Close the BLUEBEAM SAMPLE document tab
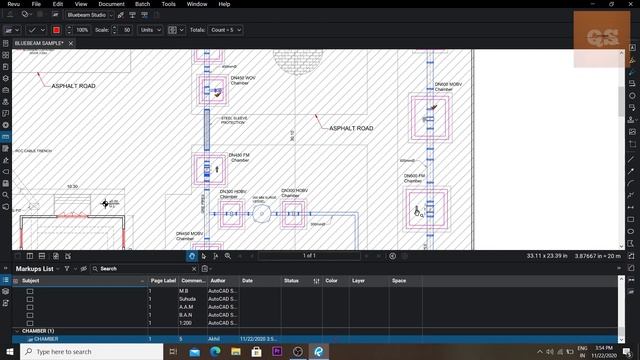640x360 pixels. 71,43
